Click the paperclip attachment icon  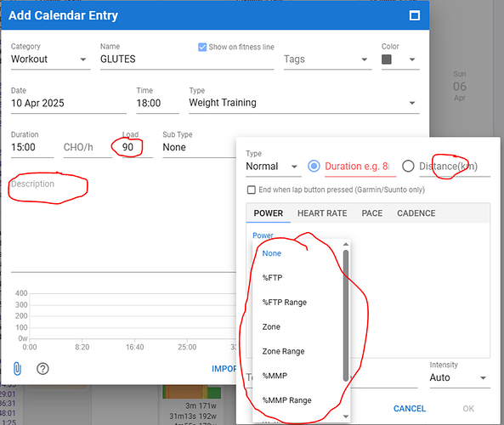tap(17, 369)
